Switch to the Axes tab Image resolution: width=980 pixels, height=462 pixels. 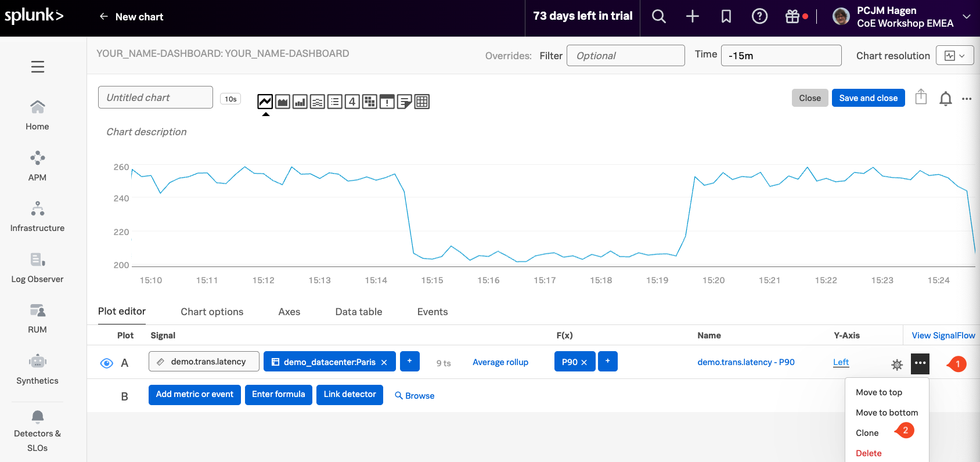click(x=289, y=312)
